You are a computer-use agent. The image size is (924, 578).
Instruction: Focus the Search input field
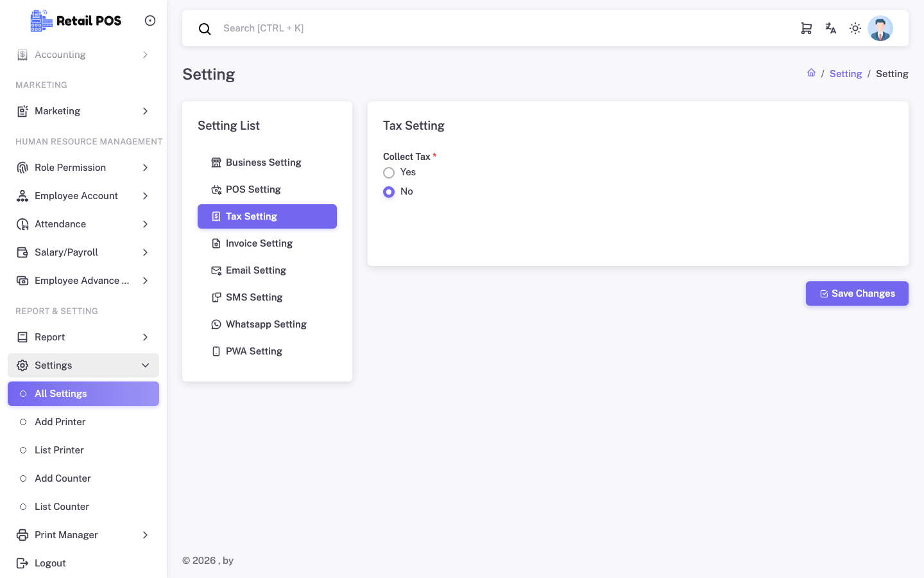(x=507, y=28)
